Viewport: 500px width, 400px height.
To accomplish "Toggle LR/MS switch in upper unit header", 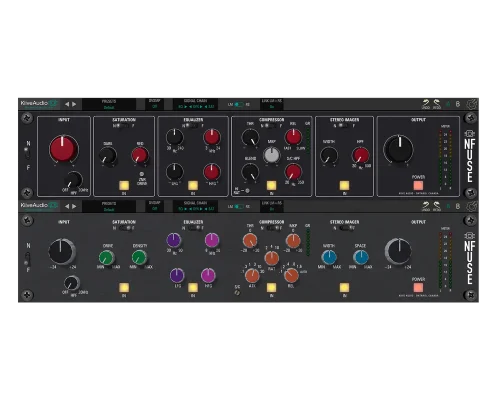I will [x=239, y=105].
